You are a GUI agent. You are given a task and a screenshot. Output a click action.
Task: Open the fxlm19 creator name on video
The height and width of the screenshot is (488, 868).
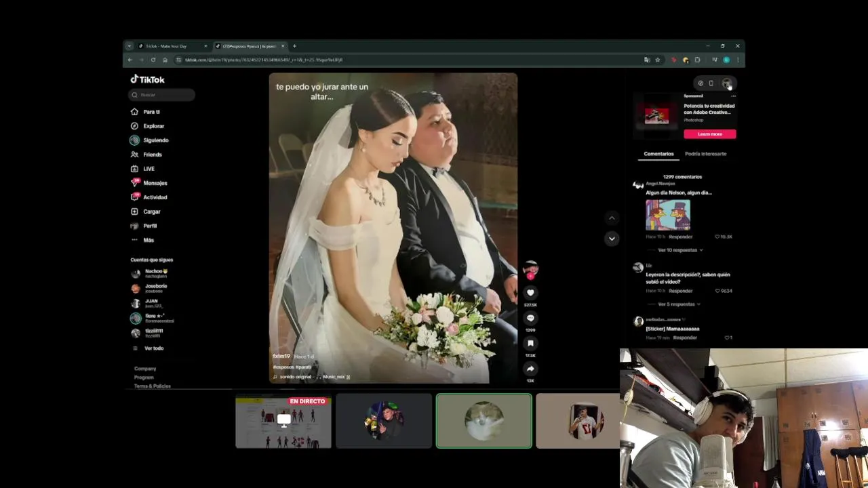281,357
